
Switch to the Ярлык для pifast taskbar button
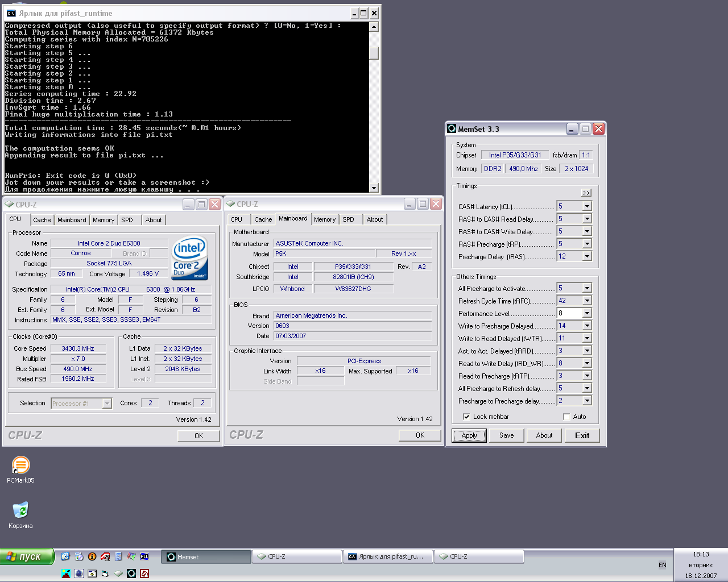388,557
